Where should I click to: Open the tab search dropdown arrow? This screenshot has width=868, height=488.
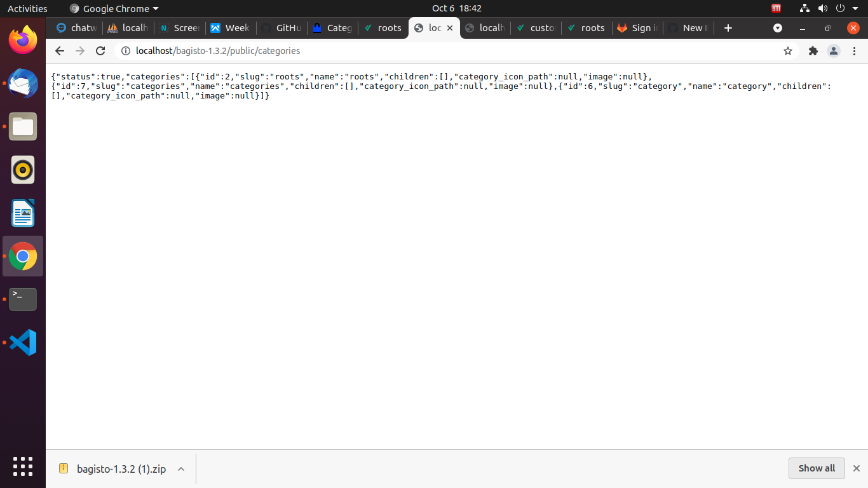pyautogui.click(x=778, y=28)
